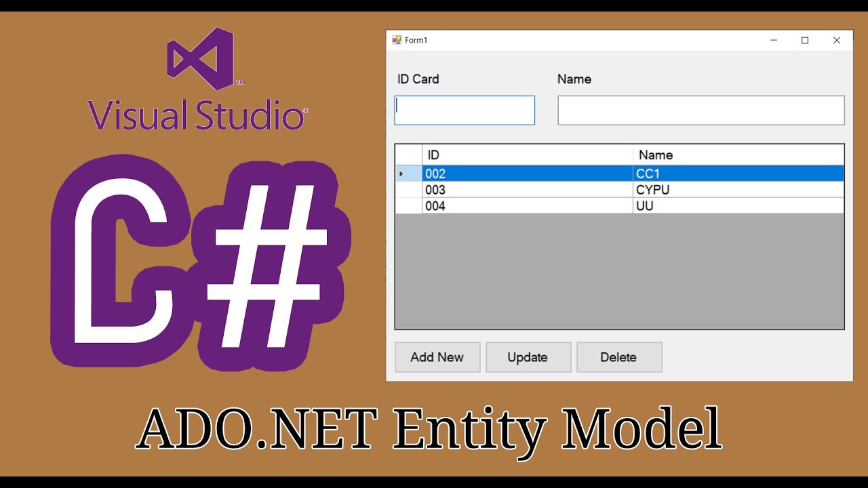Click the ID Card label
The height and width of the screenshot is (488, 868).
tap(418, 79)
